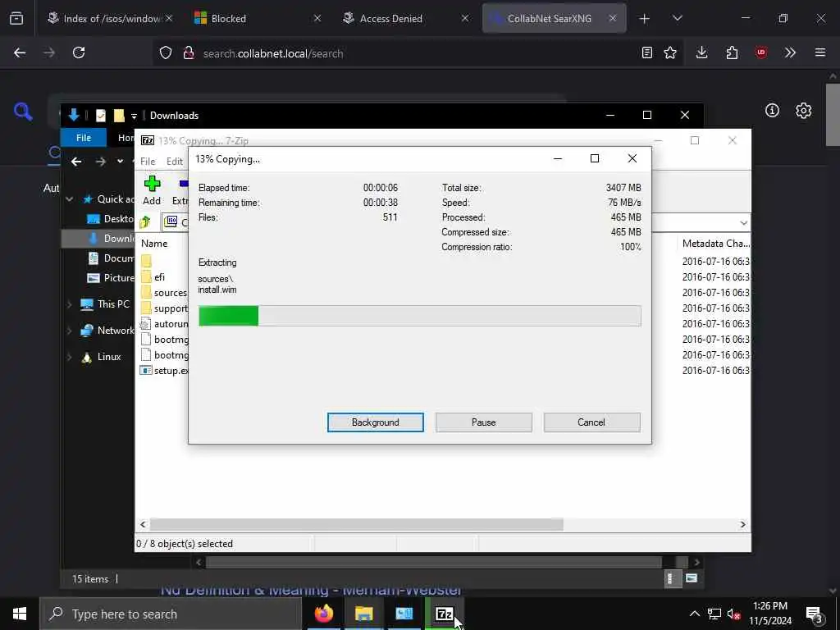Click the Background button in copying dialog
Viewport: 840px width, 630px height.
375,422
